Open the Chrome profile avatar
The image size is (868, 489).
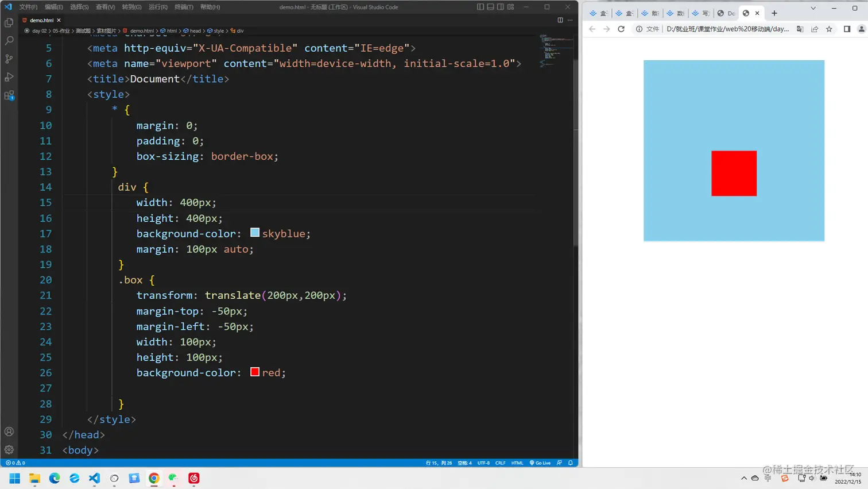(x=862, y=29)
